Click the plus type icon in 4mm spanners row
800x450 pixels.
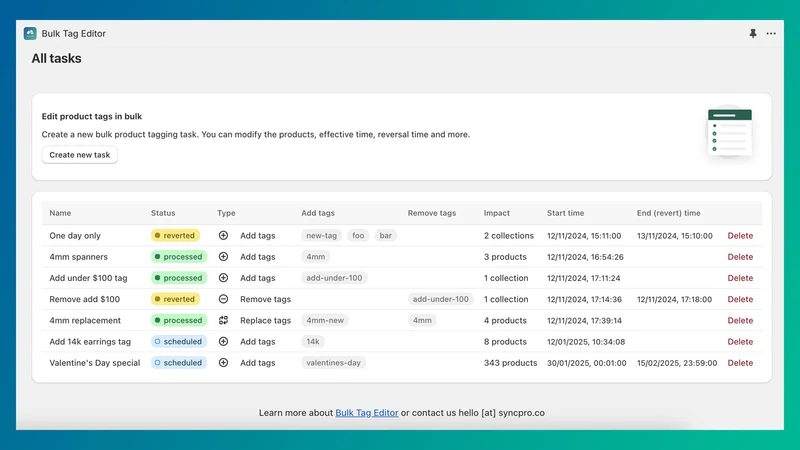[x=223, y=257]
